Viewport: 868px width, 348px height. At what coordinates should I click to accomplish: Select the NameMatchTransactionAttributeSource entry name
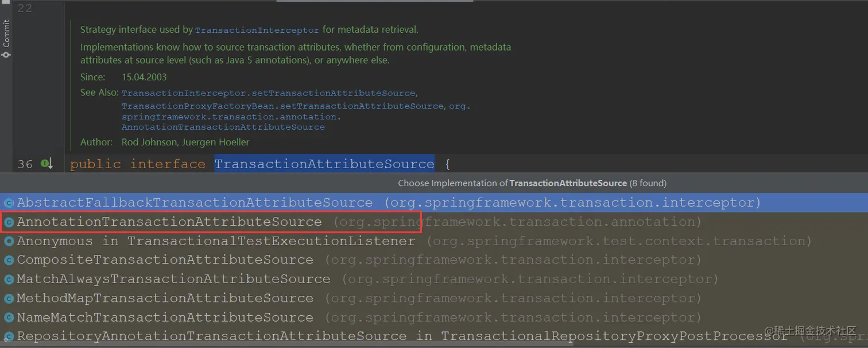pos(165,318)
